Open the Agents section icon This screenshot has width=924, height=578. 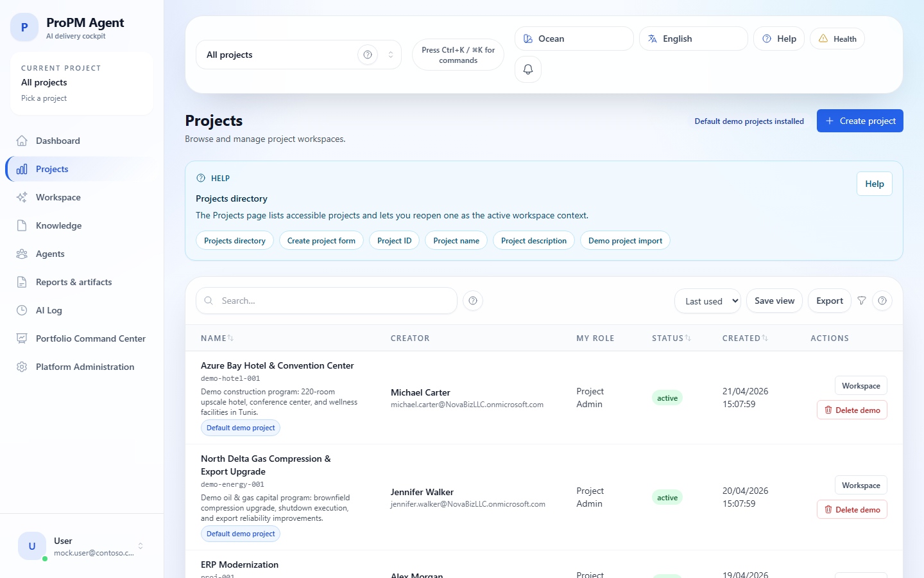click(x=22, y=254)
